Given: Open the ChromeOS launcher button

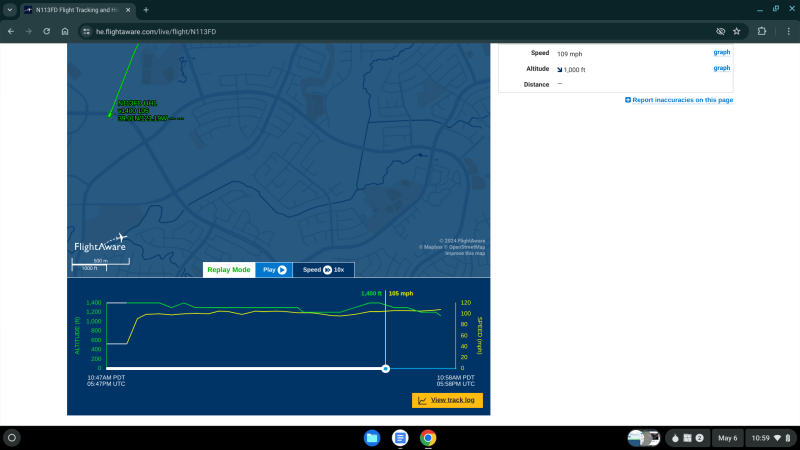Looking at the screenshot, I should click(12, 438).
